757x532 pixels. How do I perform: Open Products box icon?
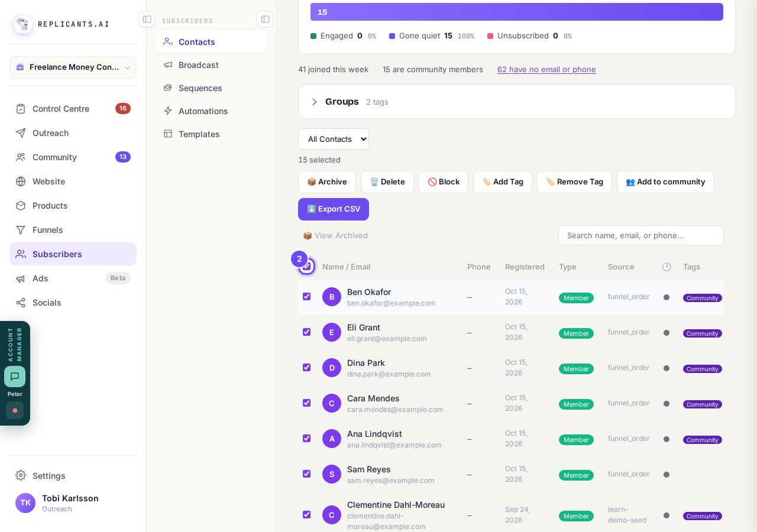[x=21, y=206]
